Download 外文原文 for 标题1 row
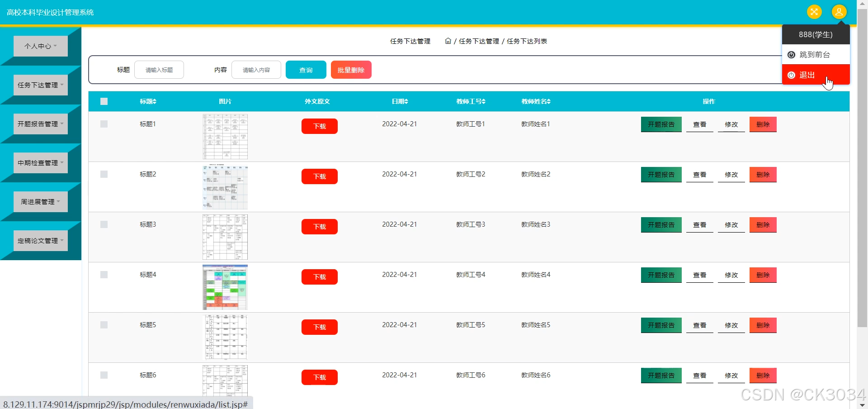Screen dimensions: 868x409 point(320,126)
